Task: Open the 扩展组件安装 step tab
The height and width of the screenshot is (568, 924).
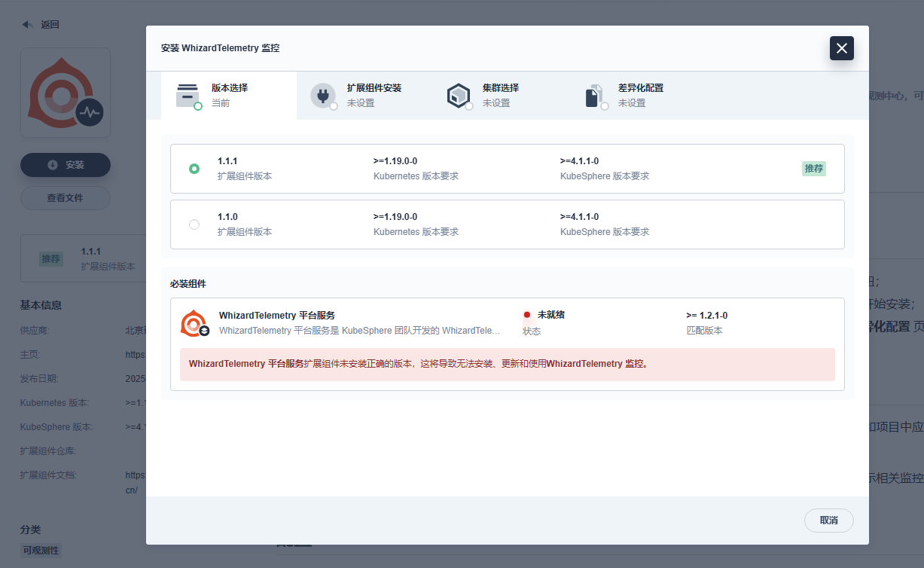Action: (x=364, y=96)
